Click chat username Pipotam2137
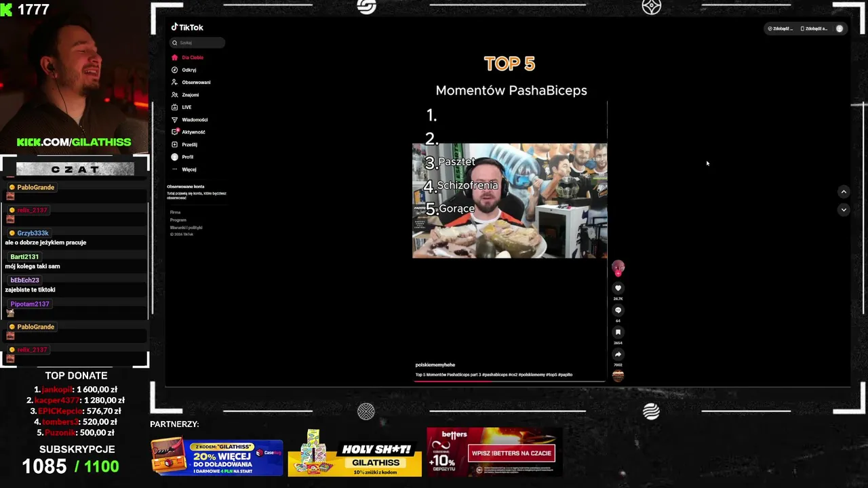868x488 pixels. click(x=29, y=304)
